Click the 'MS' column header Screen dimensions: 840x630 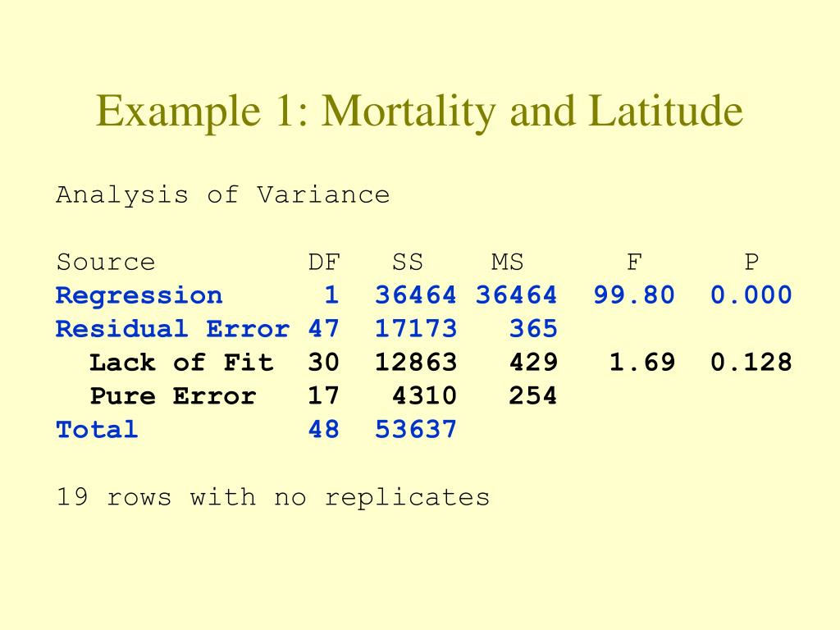(507, 262)
